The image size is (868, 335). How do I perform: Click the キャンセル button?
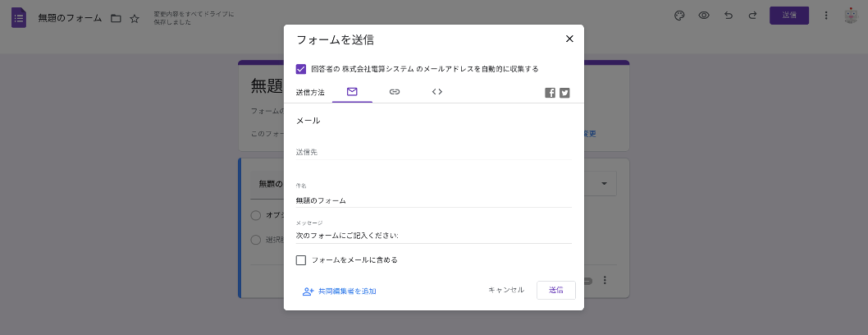[506, 290]
